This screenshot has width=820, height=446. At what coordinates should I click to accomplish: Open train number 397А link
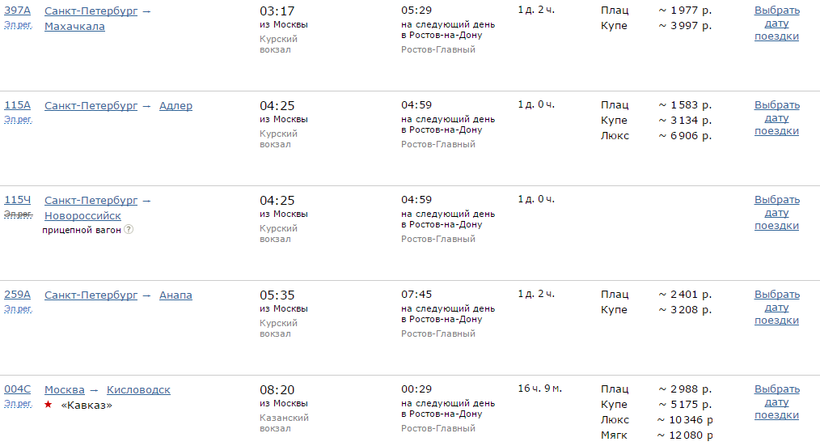pos(18,10)
